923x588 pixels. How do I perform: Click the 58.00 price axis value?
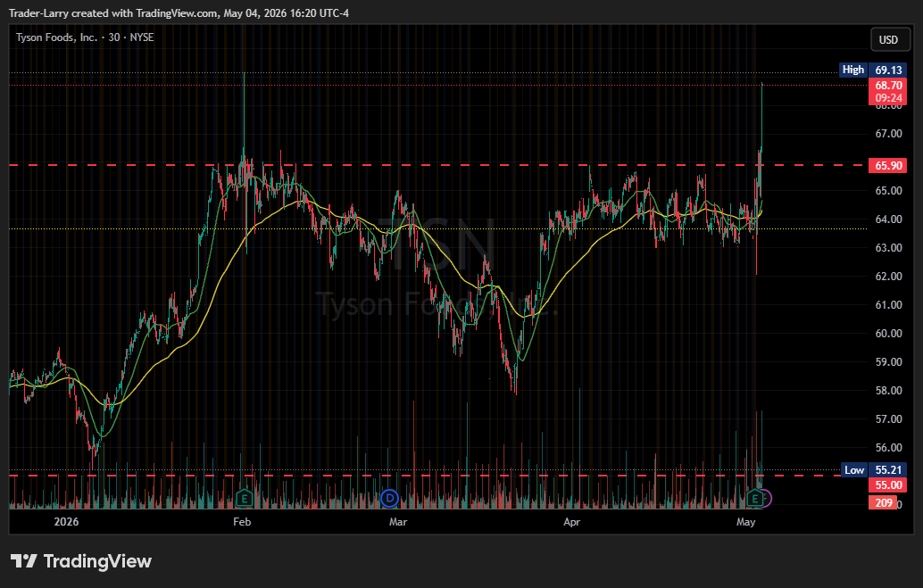click(x=889, y=390)
